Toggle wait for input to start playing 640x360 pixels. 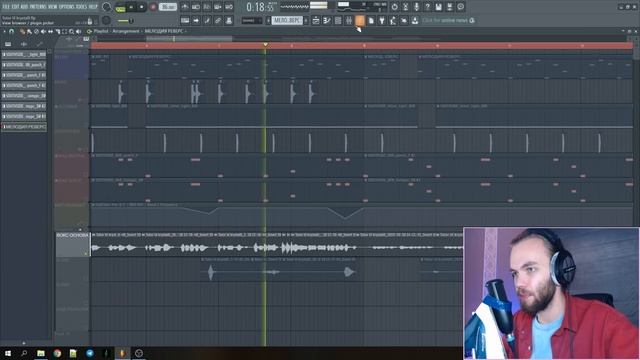tap(196, 7)
